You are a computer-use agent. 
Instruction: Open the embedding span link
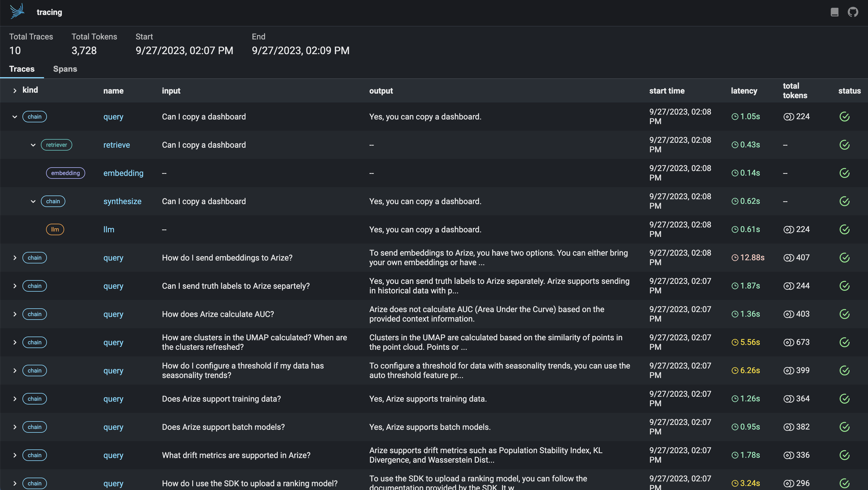pos(123,173)
